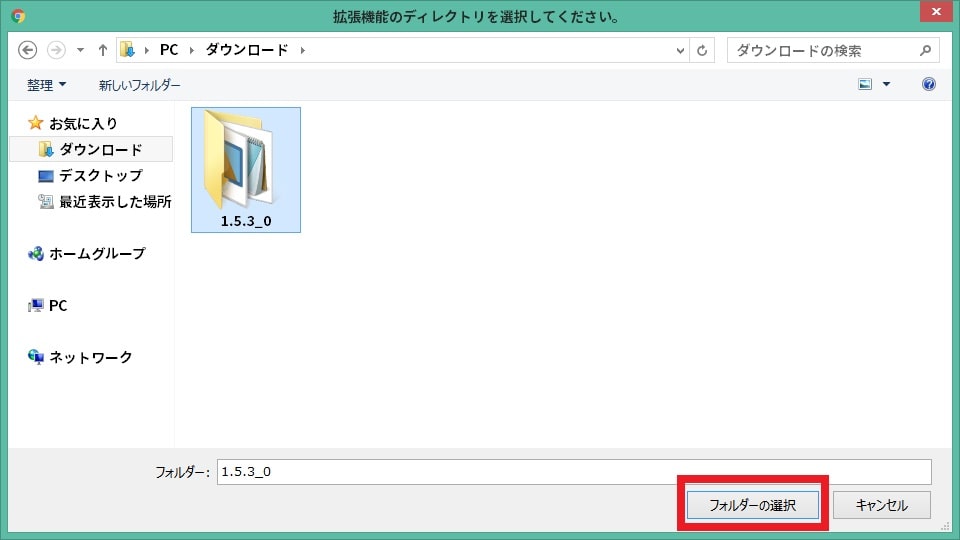Select ネットワーク in the navigation pane

[91, 358]
